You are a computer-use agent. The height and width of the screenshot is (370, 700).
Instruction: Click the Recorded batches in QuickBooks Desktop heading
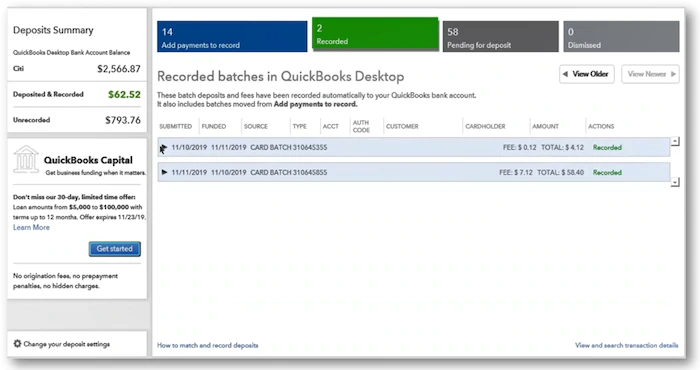[280, 76]
